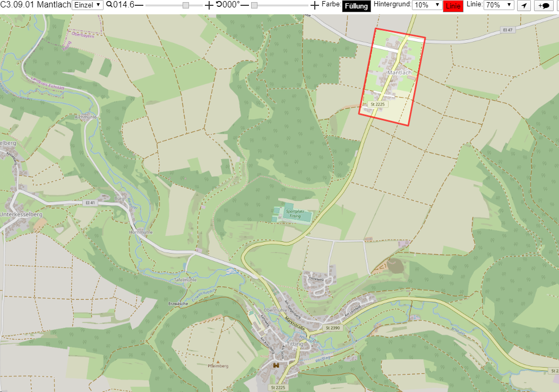Screen dimensions: 559x392
Task: Click the EI 41 road label
Action: [90, 203]
